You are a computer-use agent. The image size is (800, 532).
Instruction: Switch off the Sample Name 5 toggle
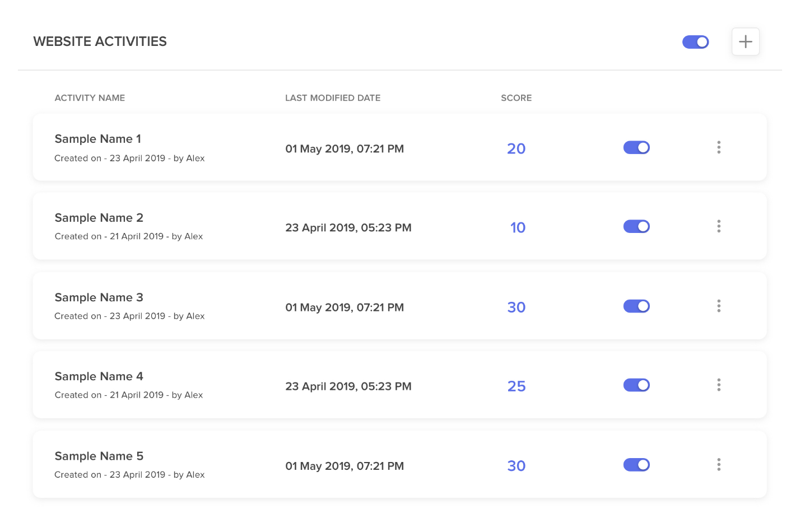(x=636, y=464)
